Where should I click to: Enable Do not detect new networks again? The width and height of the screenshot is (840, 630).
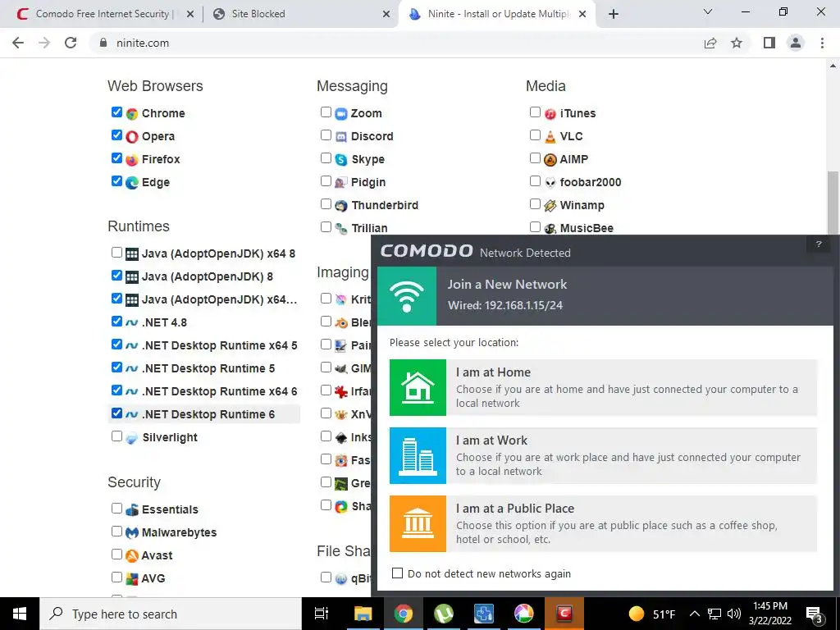click(x=398, y=573)
